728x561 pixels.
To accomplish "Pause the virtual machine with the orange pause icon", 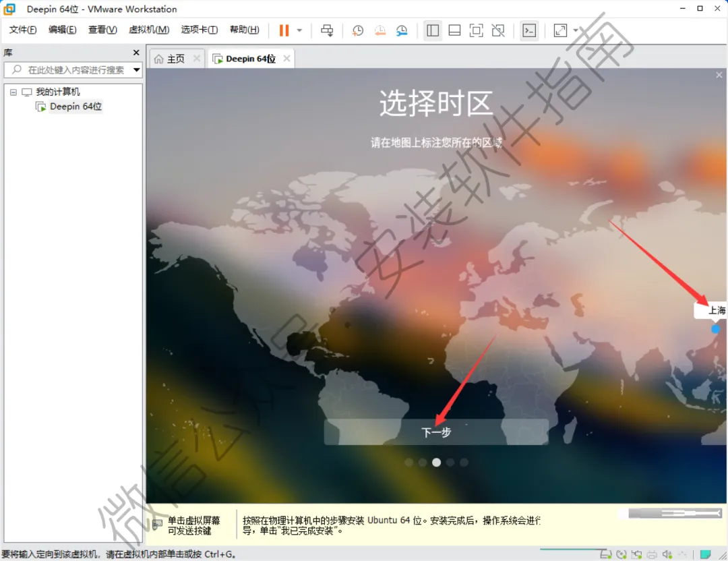I will (284, 30).
